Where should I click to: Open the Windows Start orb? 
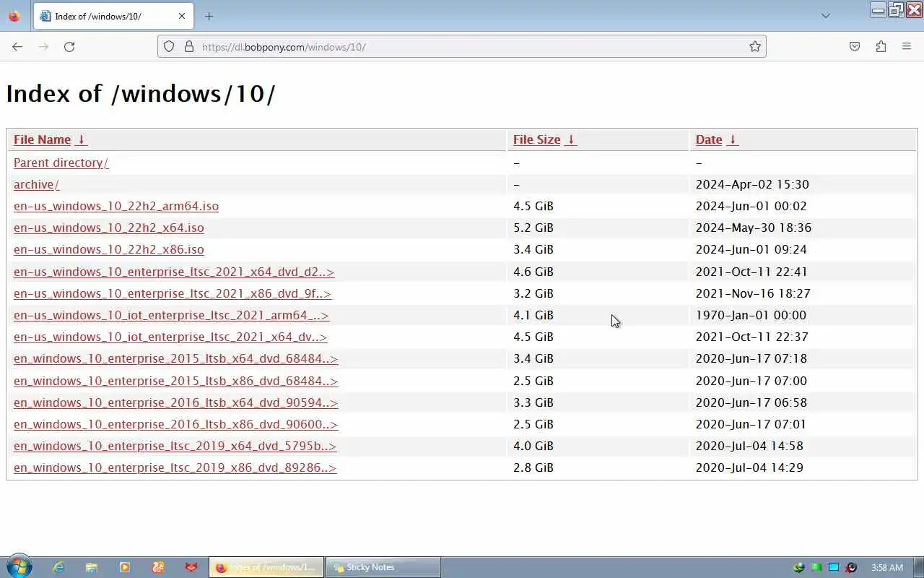click(x=19, y=567)
